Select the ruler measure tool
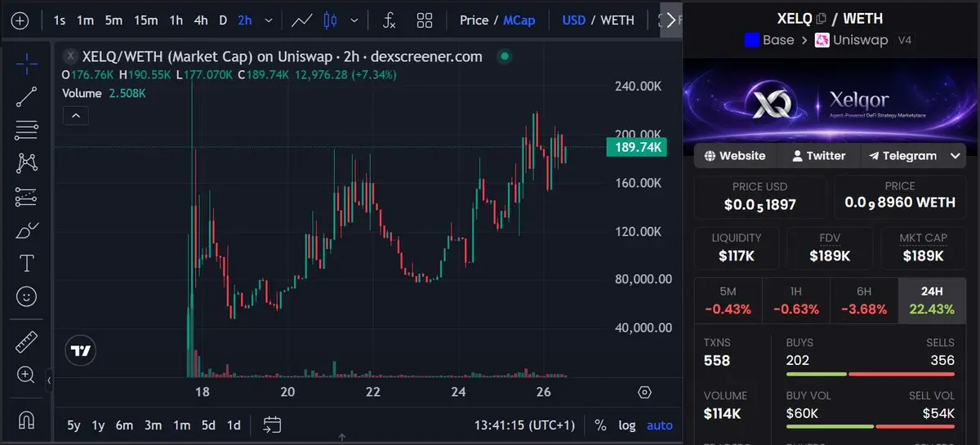This screenshot has width=980, height=445. tap(26, 341)
